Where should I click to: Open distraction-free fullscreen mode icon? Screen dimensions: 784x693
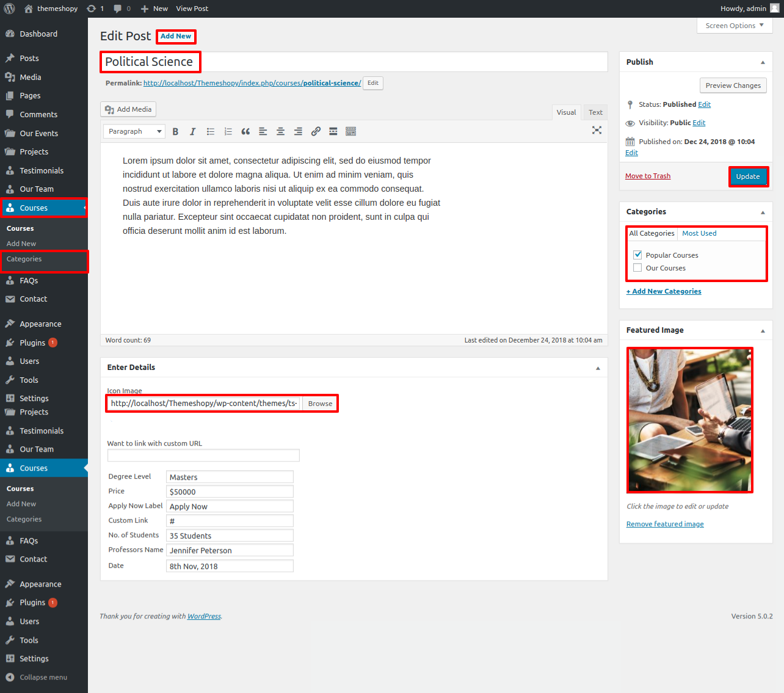click(597, 130)
